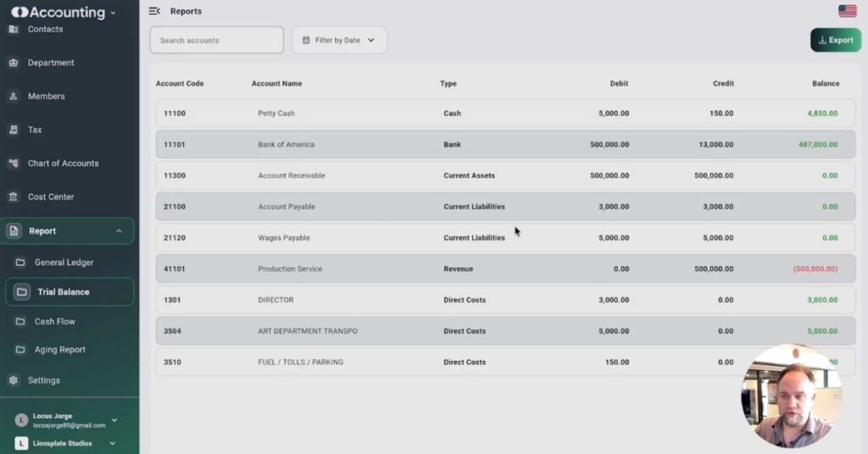Image resolution: width=868 pixels, height=454 pixels.
Task: Collapse the Report section chevron
Action: 119,231
